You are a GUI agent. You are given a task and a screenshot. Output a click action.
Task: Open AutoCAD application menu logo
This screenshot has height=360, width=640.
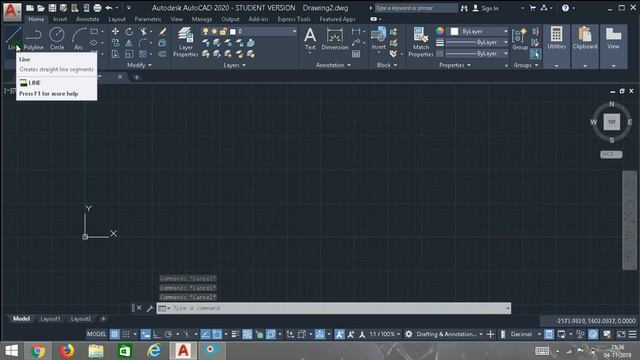point(11,11)
